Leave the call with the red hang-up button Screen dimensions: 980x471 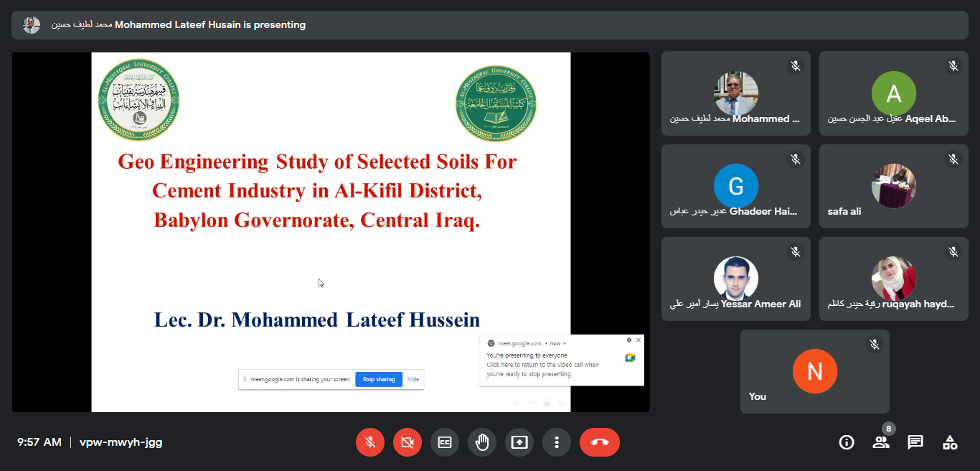click(600, 442)
